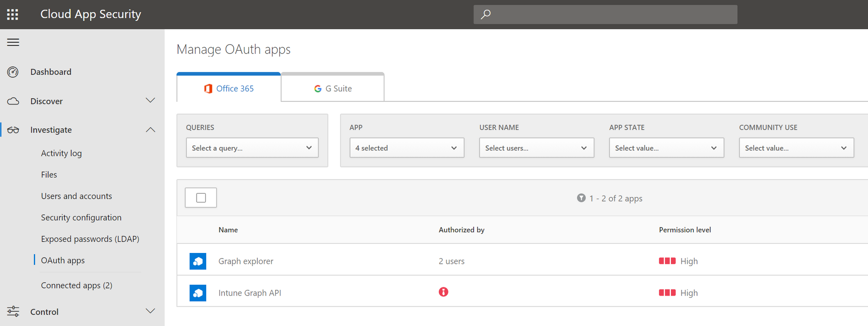
Task: Click the Google G logo icon
Action: tap(318, 89)
